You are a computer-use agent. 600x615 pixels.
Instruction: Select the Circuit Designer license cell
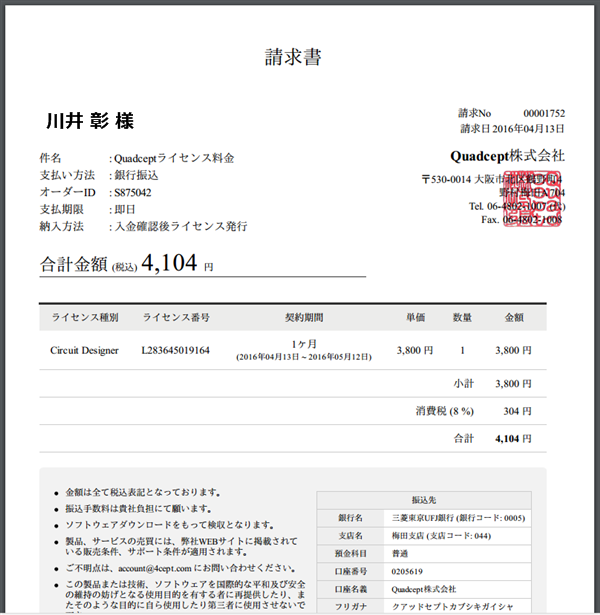point(84,350)
